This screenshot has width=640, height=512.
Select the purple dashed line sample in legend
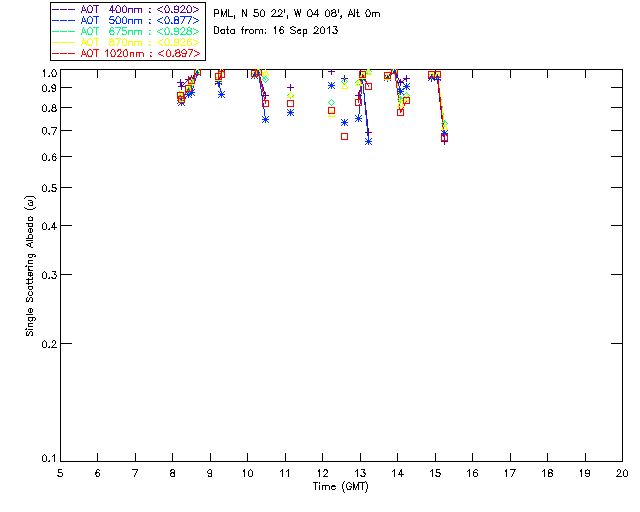click(x=64, y=9)
